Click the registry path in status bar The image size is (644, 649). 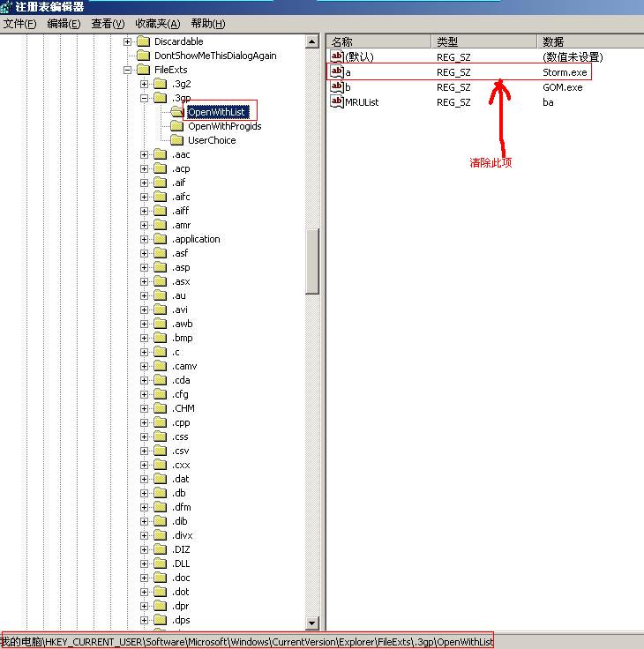[247, 642]
